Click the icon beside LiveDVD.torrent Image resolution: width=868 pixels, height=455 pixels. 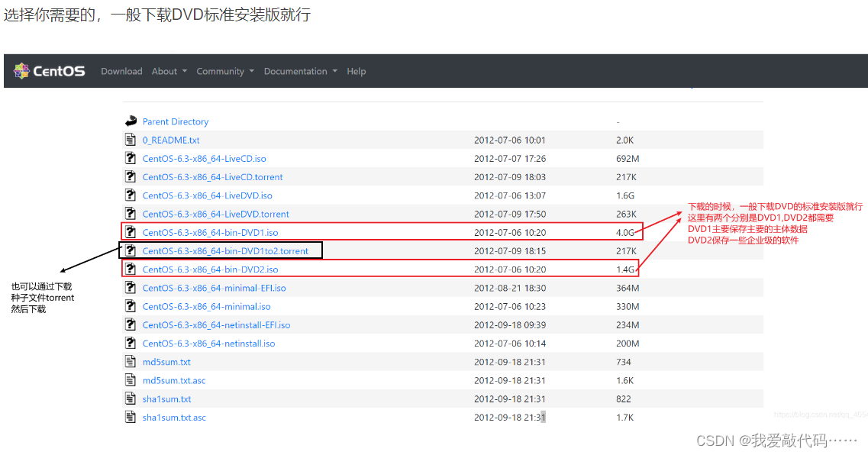point(130,214)
